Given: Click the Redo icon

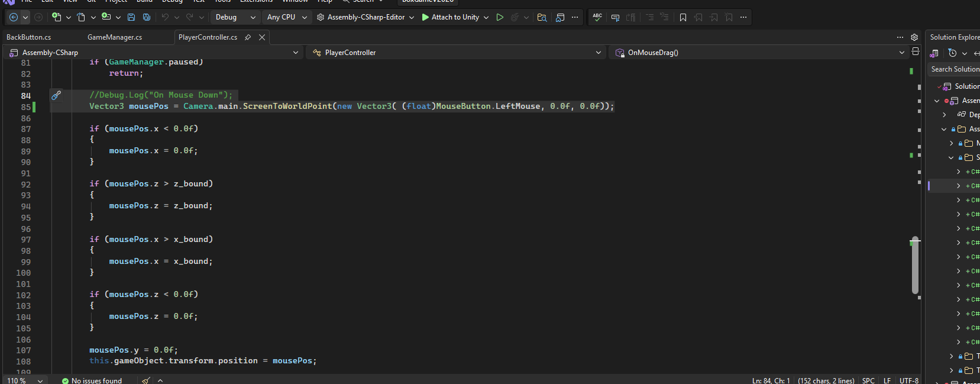Looking at the screenshot, I should 190,17.
